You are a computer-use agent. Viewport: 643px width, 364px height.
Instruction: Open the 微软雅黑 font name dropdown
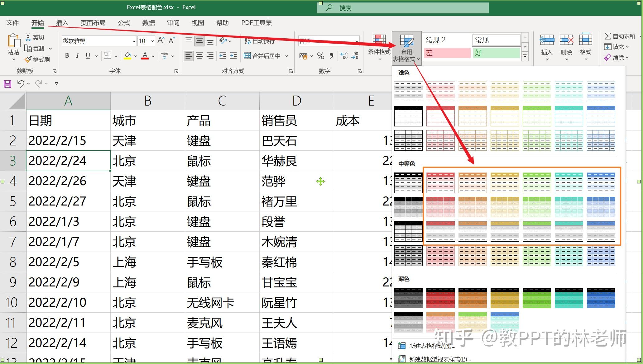133,41
